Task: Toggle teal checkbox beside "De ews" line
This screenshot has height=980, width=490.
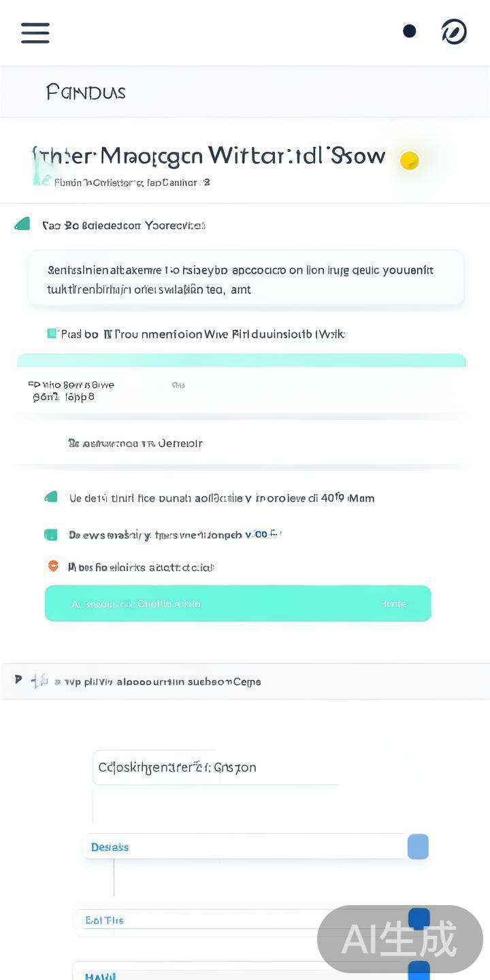Action: click(51, 535)
